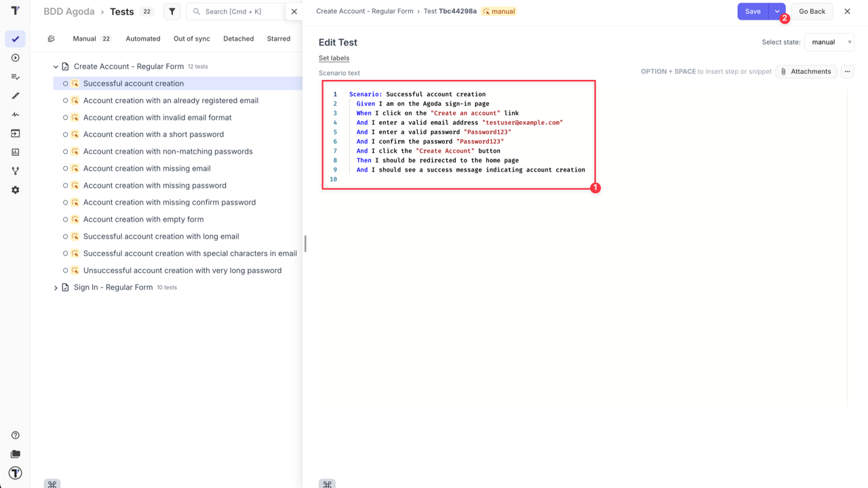Collapse the Create Account - Regular Form suite
The height and width of the screenshot is (488, 868).
point(56,66)
